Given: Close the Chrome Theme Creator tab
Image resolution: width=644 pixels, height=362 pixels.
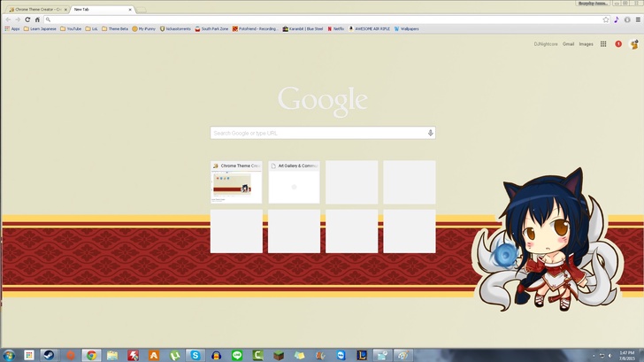Looking at the screenshot, I should point(65,10).
